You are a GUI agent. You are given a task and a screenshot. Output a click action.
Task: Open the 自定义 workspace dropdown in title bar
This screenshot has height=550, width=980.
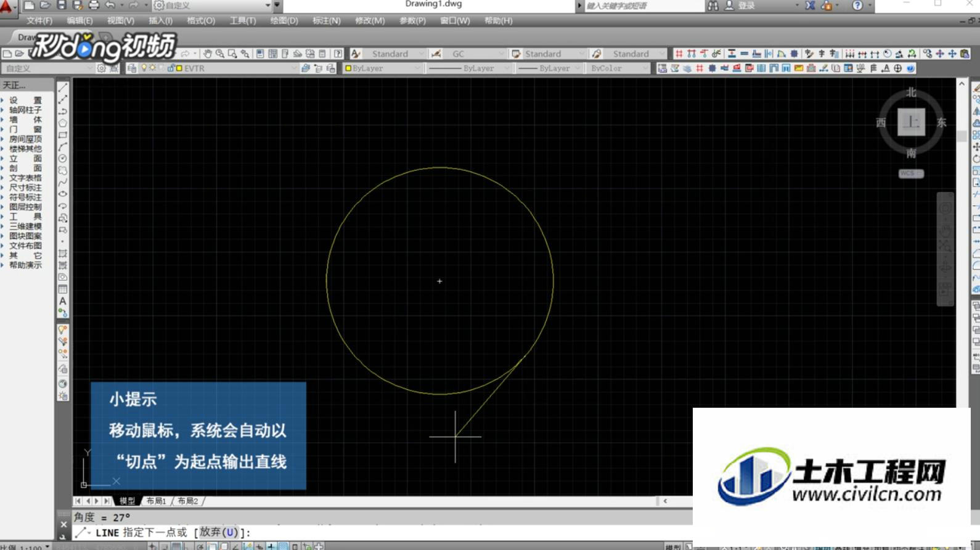[x=212, y=6]
